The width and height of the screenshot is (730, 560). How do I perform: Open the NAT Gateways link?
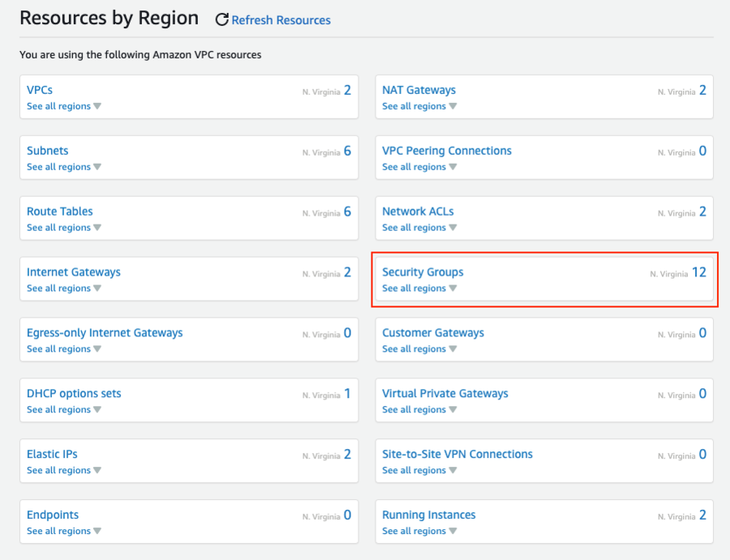(419, 90)
